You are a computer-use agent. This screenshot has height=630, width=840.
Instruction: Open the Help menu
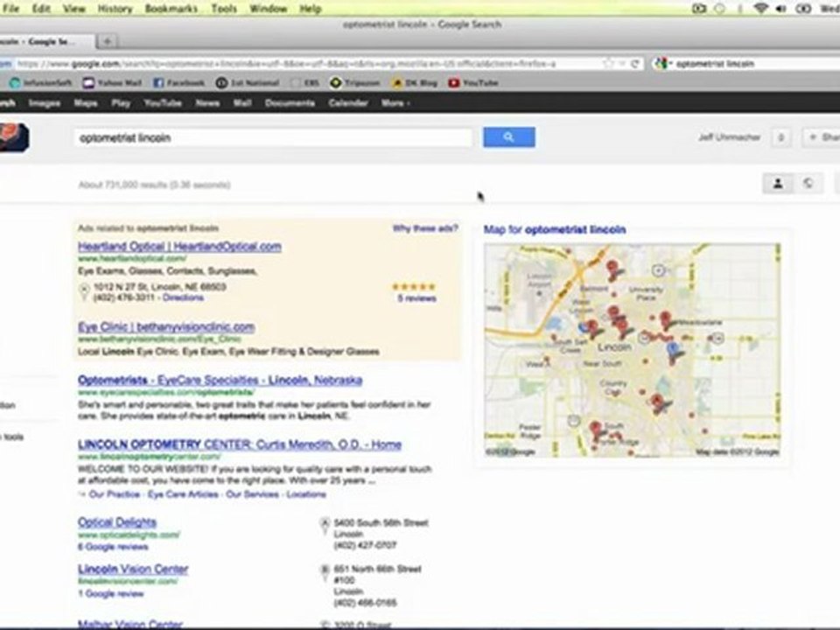tap(310, 9)
